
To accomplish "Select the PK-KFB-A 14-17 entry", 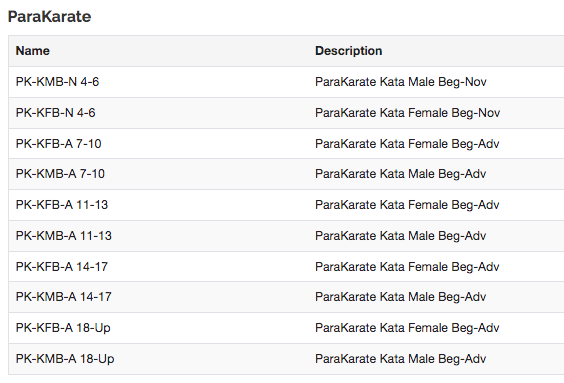I will click(62, 266).
